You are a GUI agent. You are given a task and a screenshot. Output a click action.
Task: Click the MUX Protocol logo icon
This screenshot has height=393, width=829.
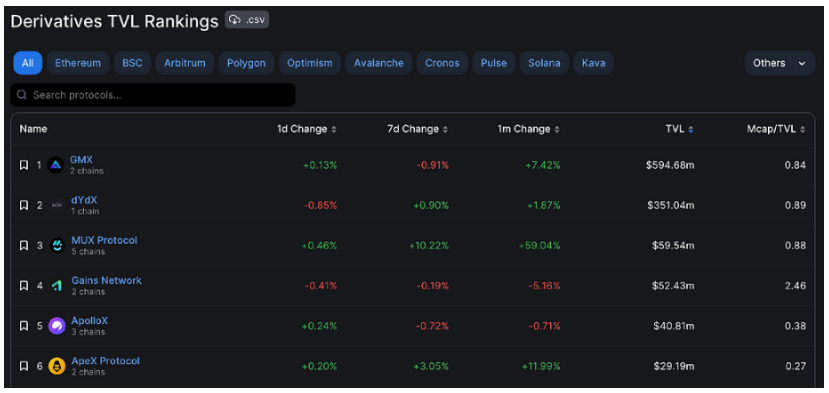57,245
